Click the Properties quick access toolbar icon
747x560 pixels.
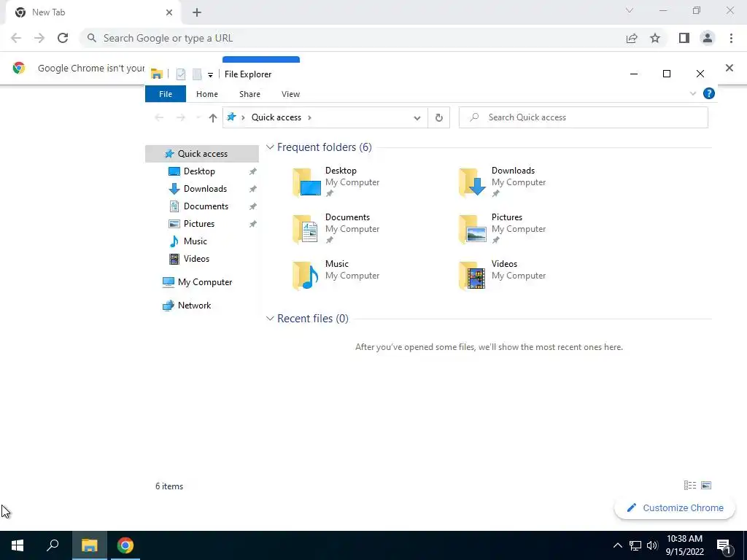point(181,74)
